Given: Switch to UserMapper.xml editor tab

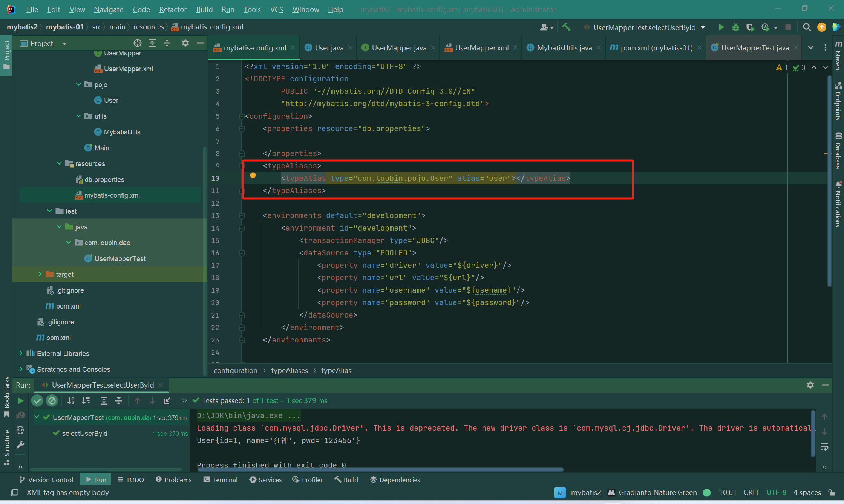Looking at the screenshot, I should coord(481,48).
